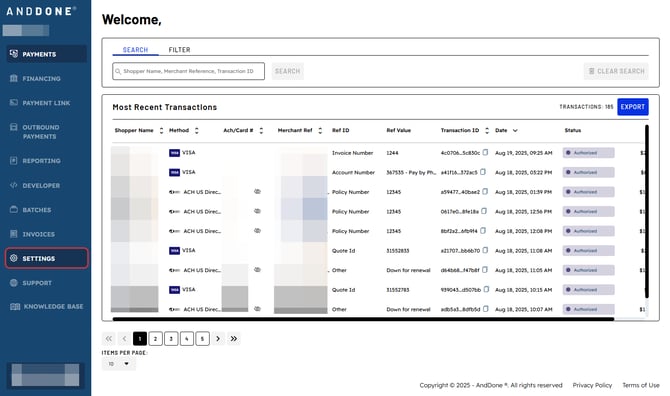Copy transaction ID d64b68..f47b8f
Screen dimensions: 670x396
pos(485,270)
